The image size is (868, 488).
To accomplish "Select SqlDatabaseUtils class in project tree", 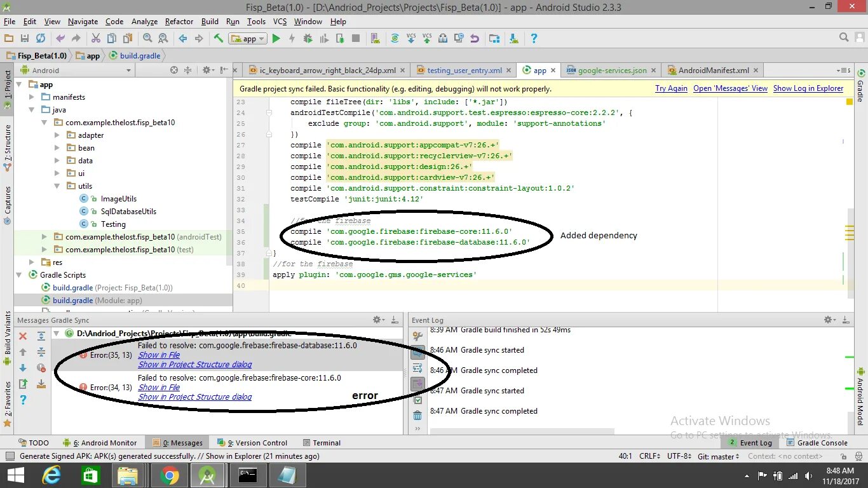I will click(x=128, y=212).
